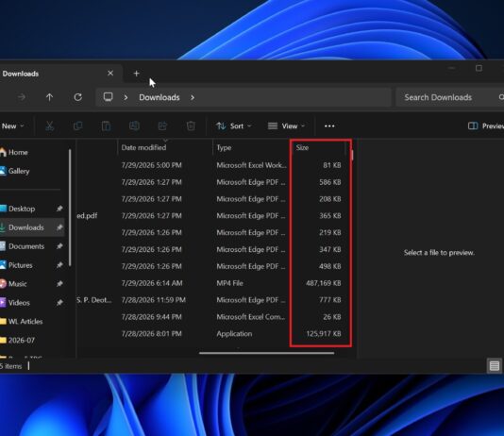
Task: Open the View dropdown
Action: (x=286, y=126)
